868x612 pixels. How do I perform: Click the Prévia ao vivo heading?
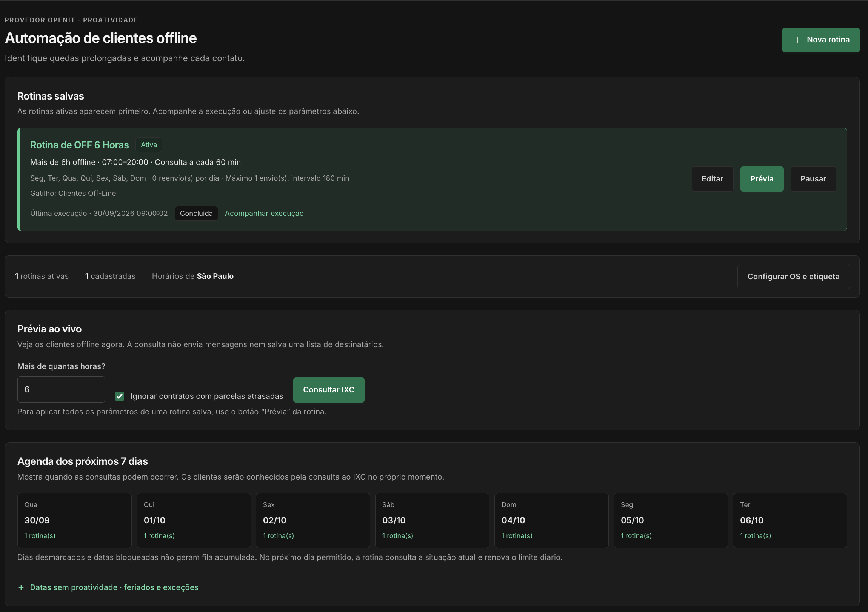click(49, 329)
